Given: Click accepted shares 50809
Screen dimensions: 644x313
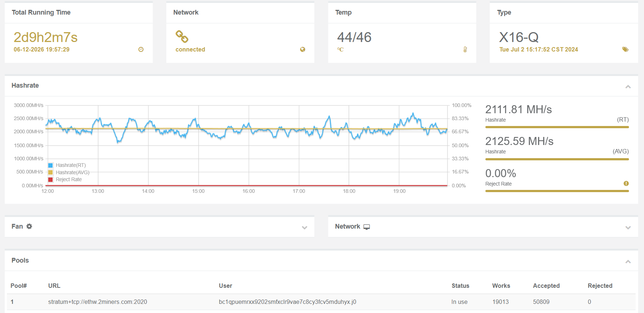Looking at the screenshot, I should coord(541,302).
